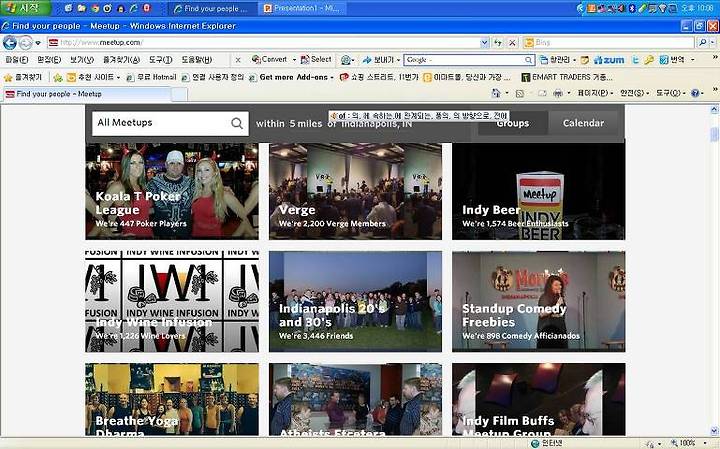720x449 pixels.
Task: Open the Indianapolis 20's and 30's card
Action: pos(355,301)
